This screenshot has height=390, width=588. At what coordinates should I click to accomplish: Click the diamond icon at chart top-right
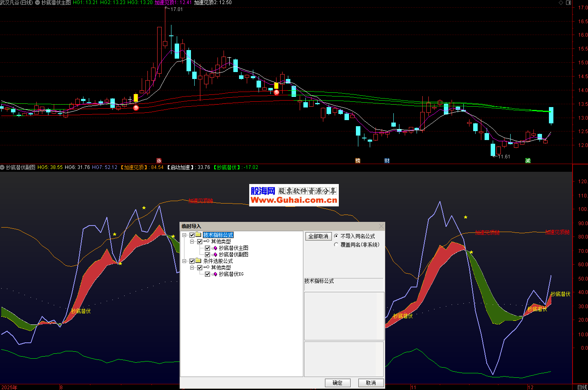(561, 3)
